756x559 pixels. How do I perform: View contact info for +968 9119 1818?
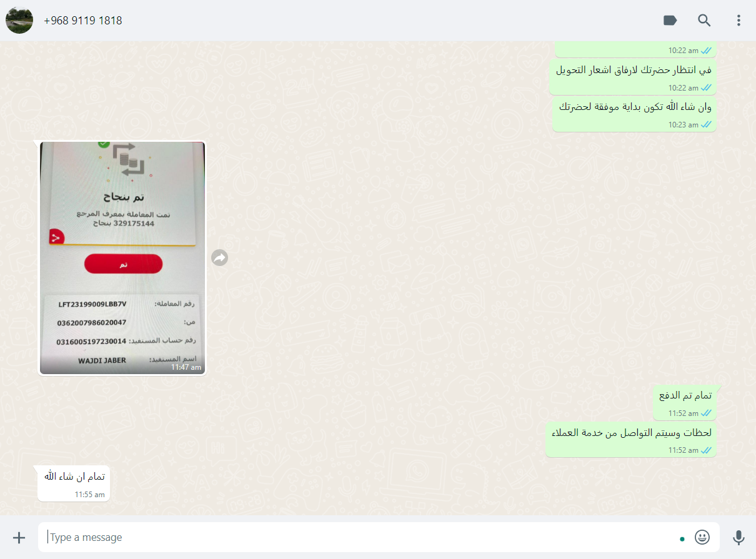tap(83, 21)
